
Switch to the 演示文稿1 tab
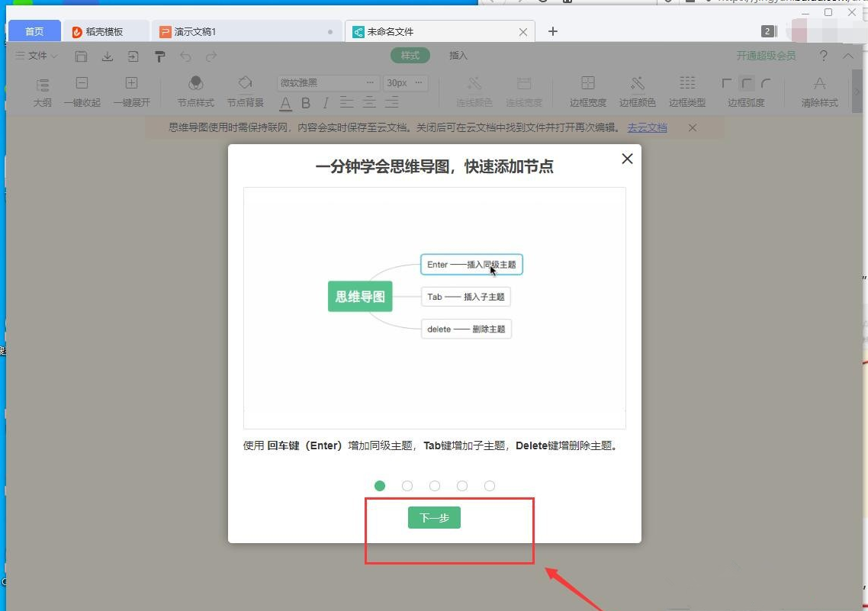[x=246, y=31]
